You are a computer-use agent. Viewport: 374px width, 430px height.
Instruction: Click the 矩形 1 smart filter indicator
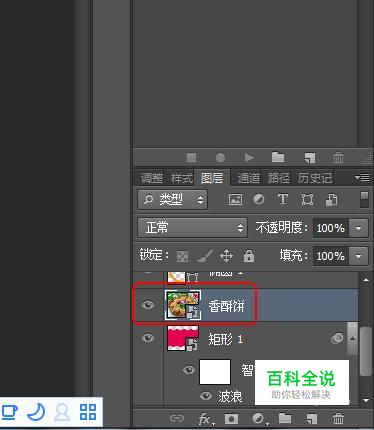tap(337, 338)
